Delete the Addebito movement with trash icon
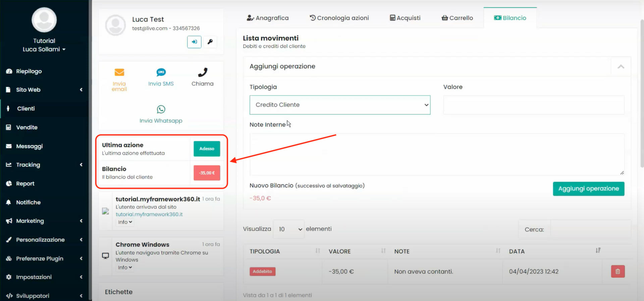 (618, 271)
